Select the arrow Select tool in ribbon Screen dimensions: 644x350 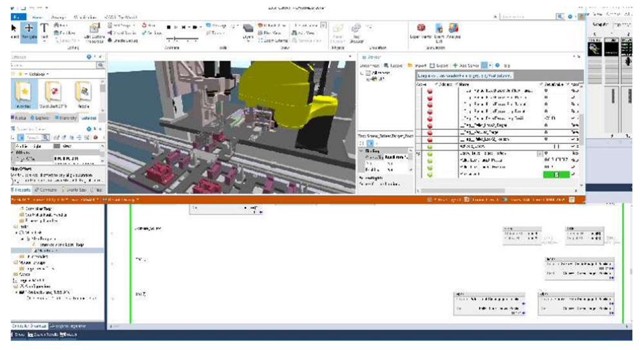click(x=14, y=30)
